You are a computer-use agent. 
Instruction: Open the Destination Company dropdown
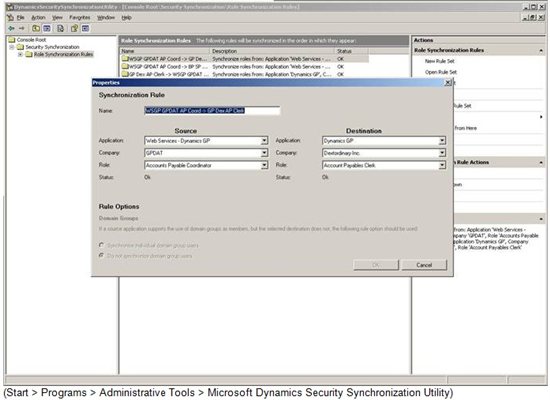click(x=442, y=153)
